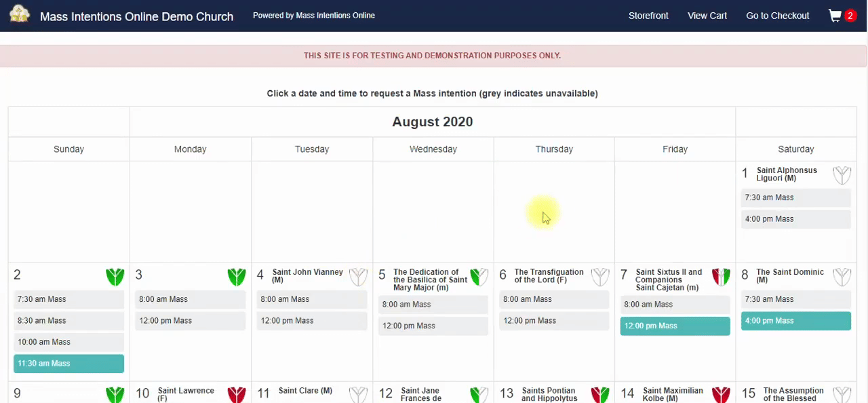Open View Cart in top navigation

707,16
